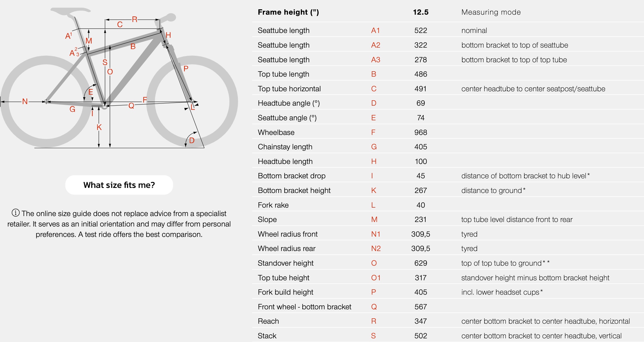Viewport: 644px width, 342px height.
Task: Select the Wheelbase row label
Action: (x=276, y=132)
